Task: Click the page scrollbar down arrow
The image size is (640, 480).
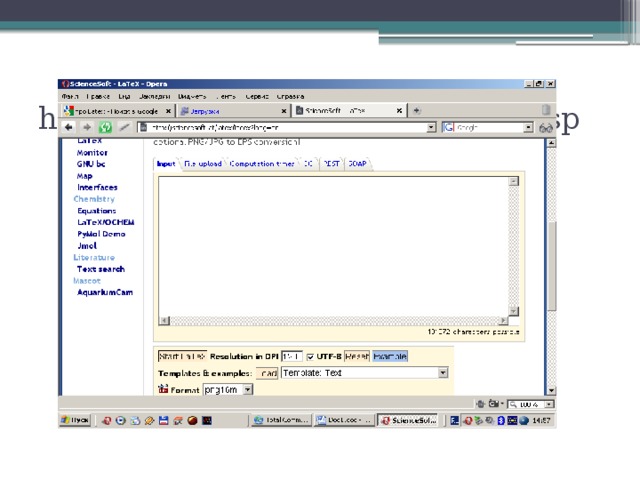Action: pos(551,391)
